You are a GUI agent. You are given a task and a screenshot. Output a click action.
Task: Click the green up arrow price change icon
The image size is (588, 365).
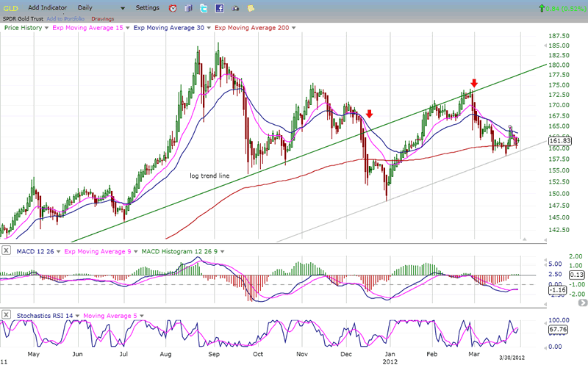(x=541, y=8)
